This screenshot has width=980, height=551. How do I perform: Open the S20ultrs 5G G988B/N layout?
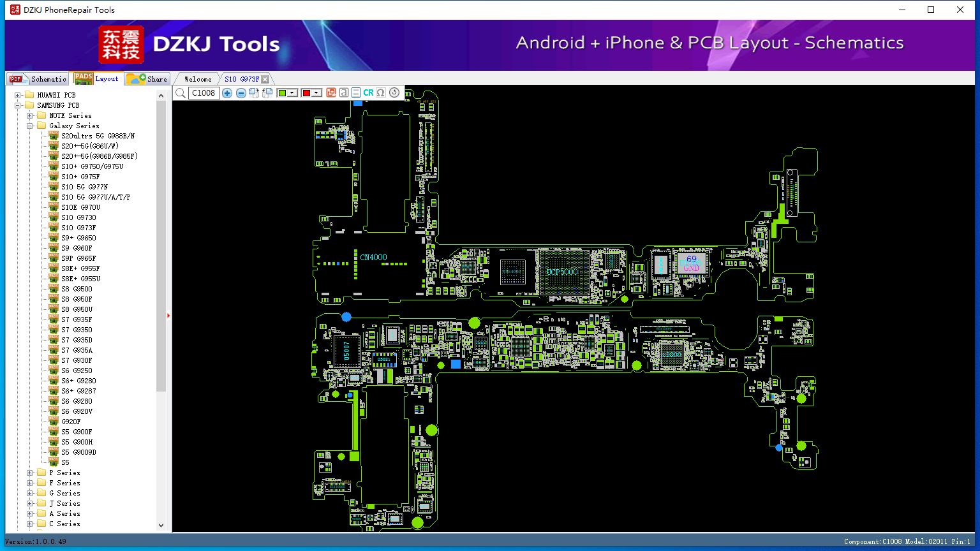98,136
